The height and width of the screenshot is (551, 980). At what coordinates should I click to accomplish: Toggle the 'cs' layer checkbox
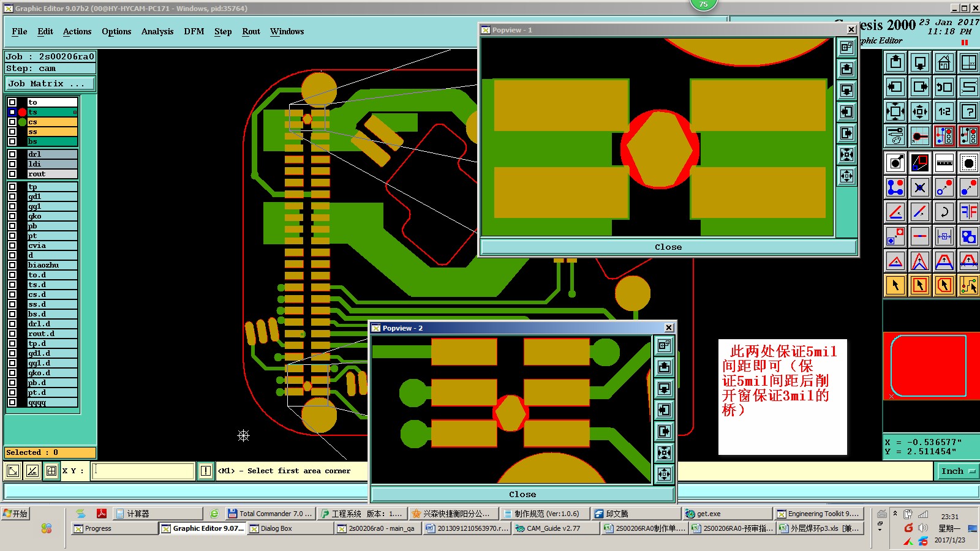pyautogui.click(x=12, y=122)
